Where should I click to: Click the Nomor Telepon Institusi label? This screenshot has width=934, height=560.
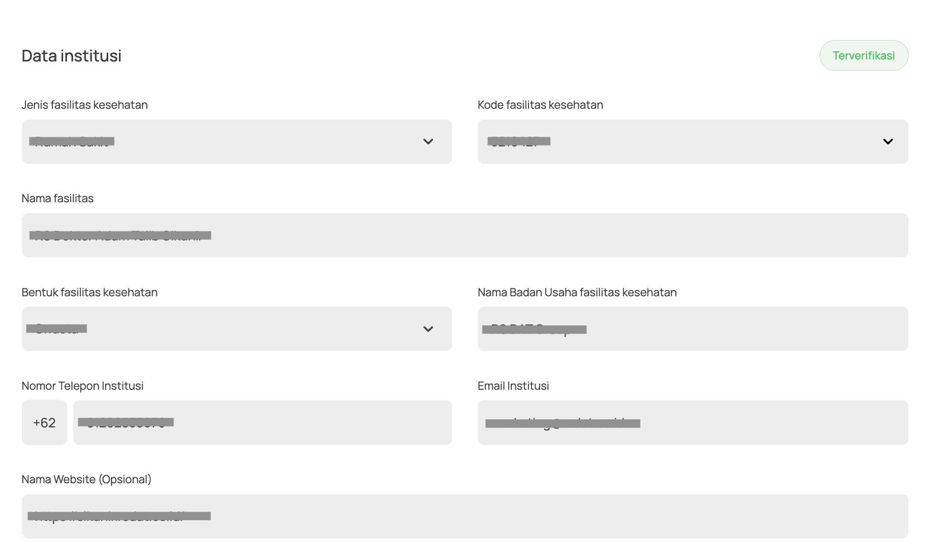[82, 386]
